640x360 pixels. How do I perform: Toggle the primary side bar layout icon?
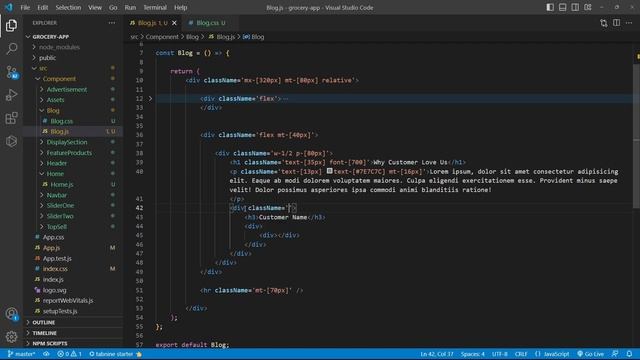click(x=550, y=7)
